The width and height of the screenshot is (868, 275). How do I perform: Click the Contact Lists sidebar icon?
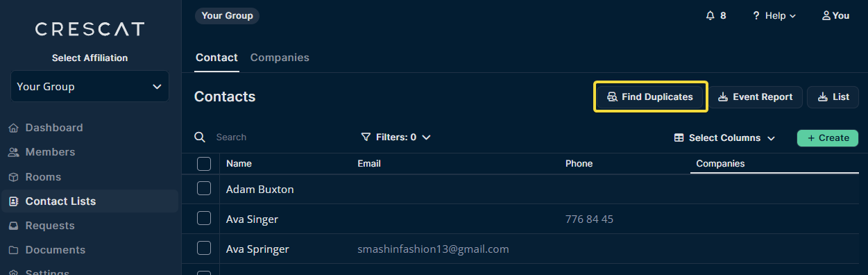[x=13, y=201]
